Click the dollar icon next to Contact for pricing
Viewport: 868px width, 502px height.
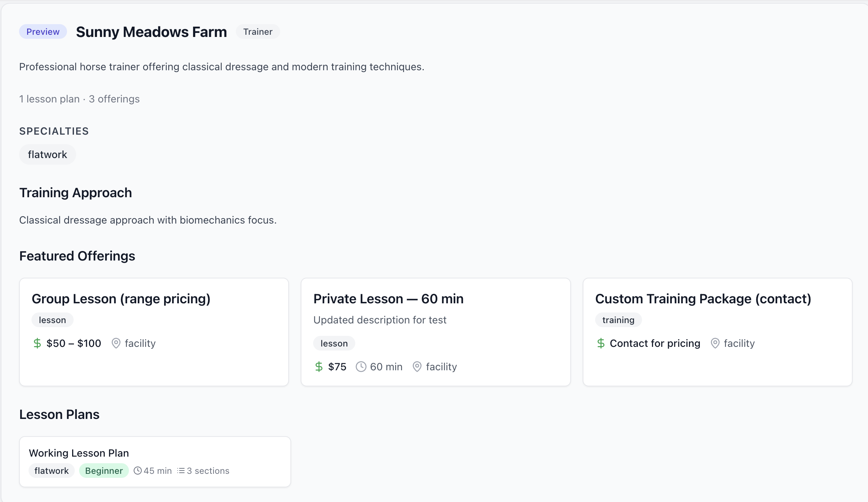pyautogui.click(x=601, y=343)
